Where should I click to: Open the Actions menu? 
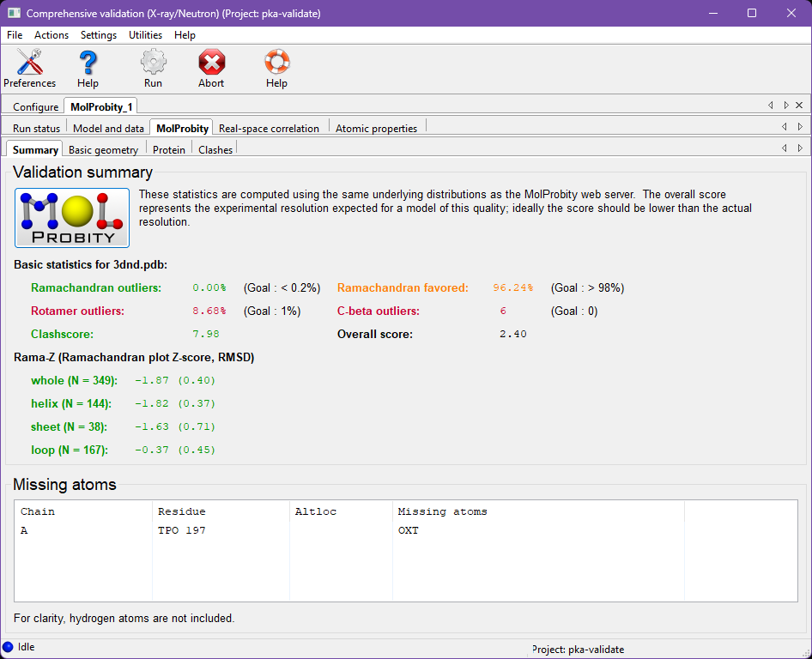pos(51,35)
